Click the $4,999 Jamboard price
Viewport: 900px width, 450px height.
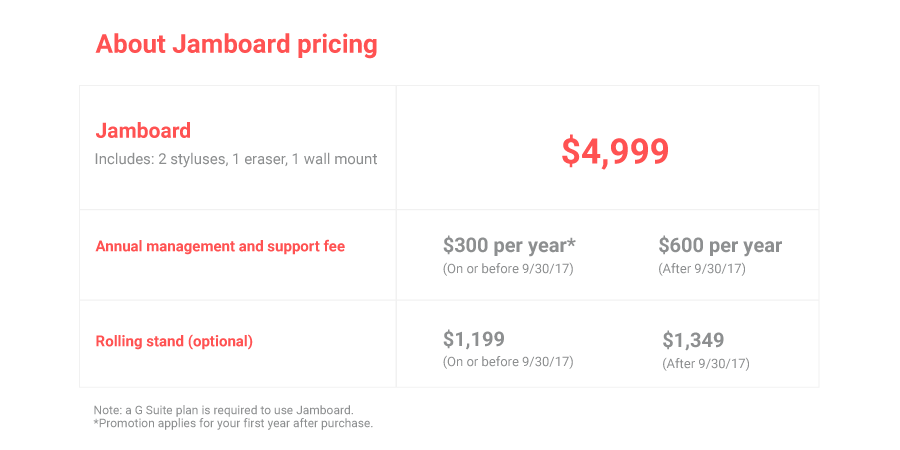click(x=615, y=152)
